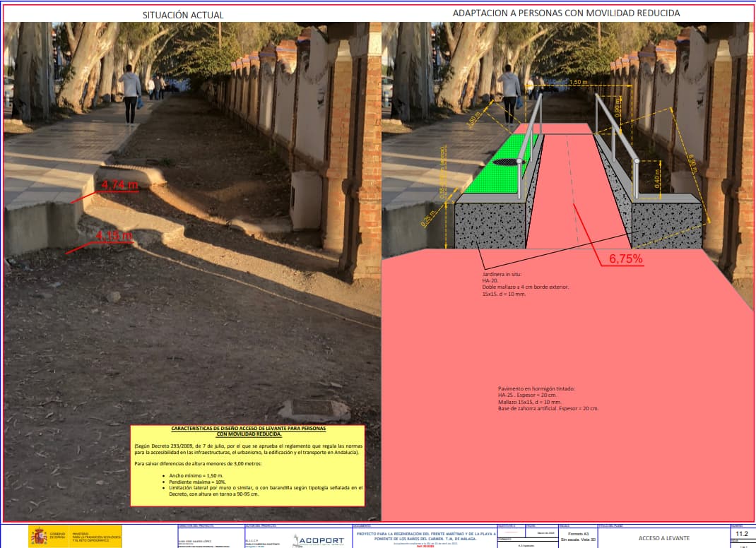756x548 pixels.
Task: Click the ACOPORT logo in title block
Action: pos(319,540)
